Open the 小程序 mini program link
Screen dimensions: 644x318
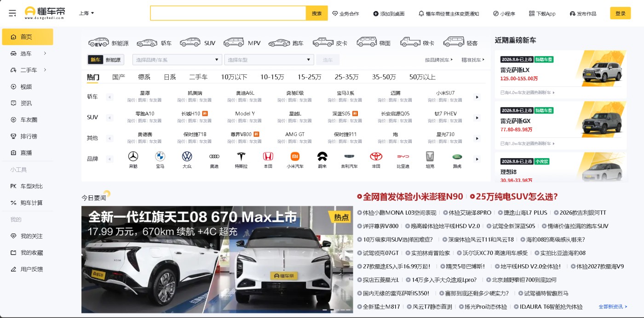click(504, 14)
